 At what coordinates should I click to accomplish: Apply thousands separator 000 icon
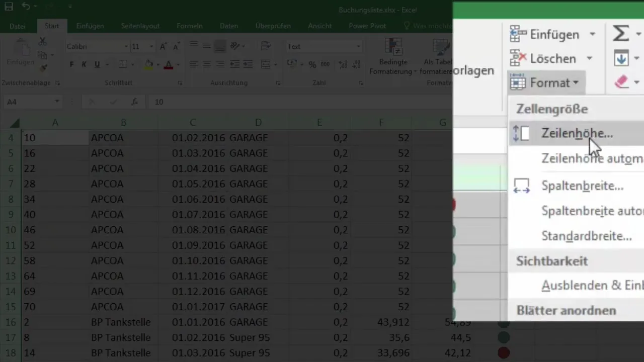(325, 64)
